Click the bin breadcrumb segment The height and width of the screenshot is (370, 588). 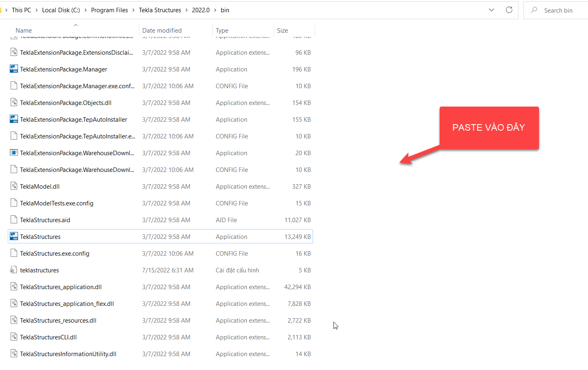point(225,10)
